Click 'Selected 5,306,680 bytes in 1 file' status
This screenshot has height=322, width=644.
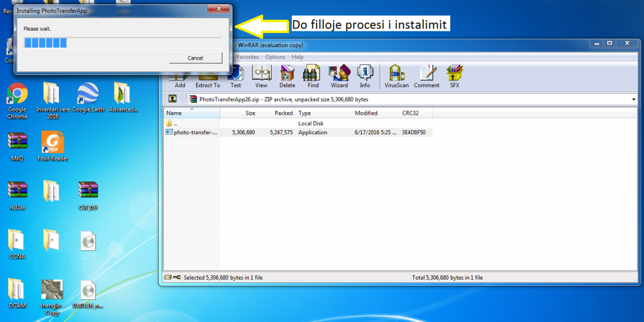coord(223,278)
